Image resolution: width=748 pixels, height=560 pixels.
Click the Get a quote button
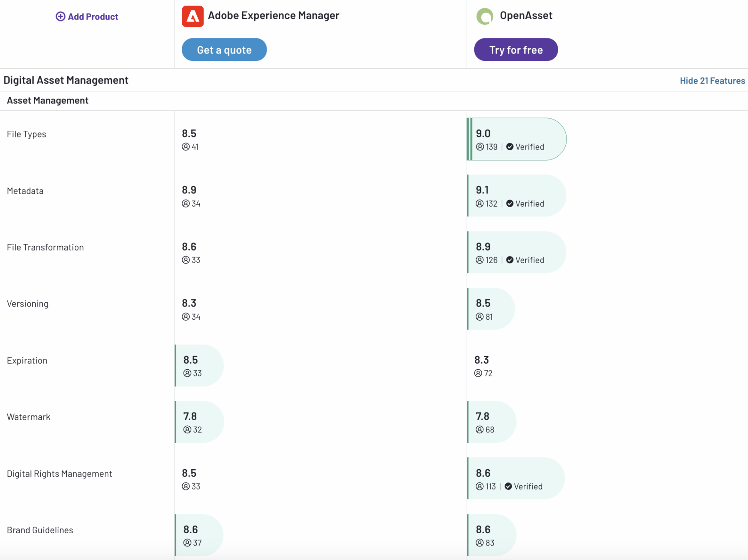click(x=224, y=50)
